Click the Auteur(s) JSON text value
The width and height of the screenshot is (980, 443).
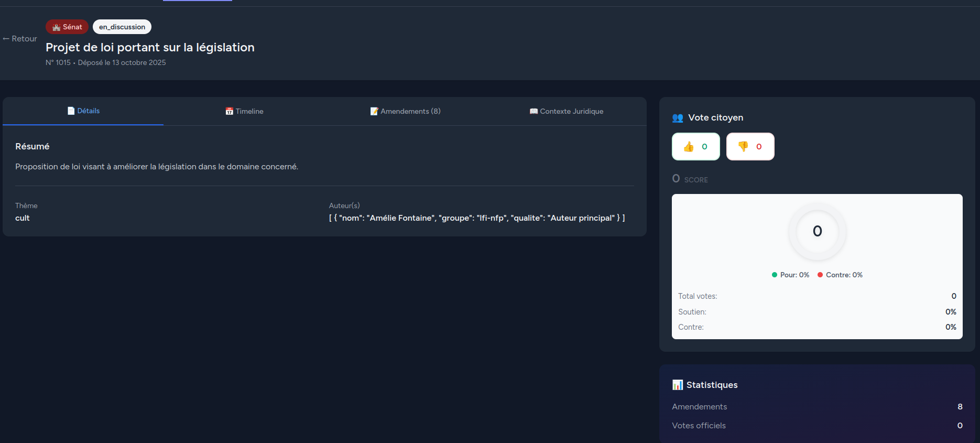pyautogui.click(x=477, y=218)
